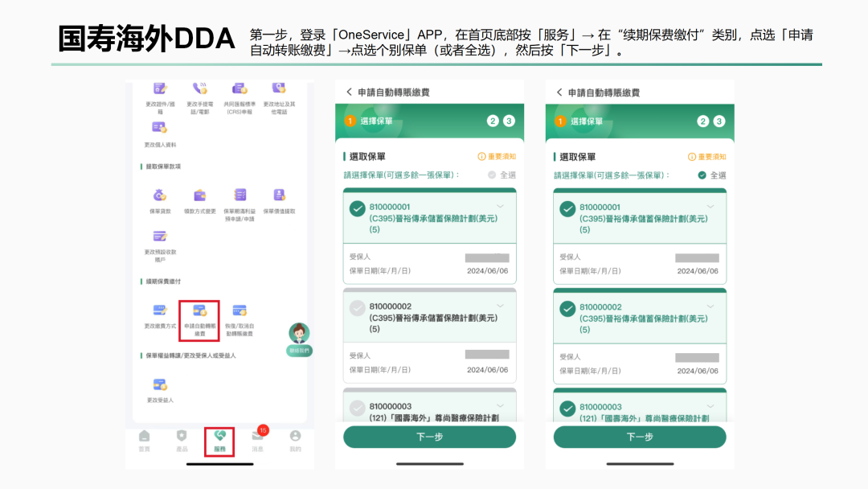This screenshot has width=868, height=489.
Task: Open the 保單貸款 policy loan icon
Action: click(x=159, y=195)
